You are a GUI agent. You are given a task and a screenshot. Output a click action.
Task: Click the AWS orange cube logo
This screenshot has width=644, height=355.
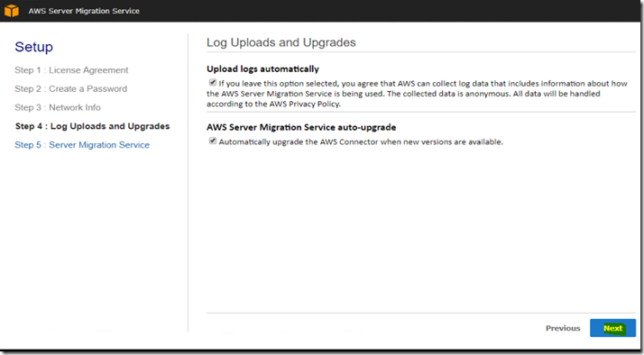[x=12, y=11]
